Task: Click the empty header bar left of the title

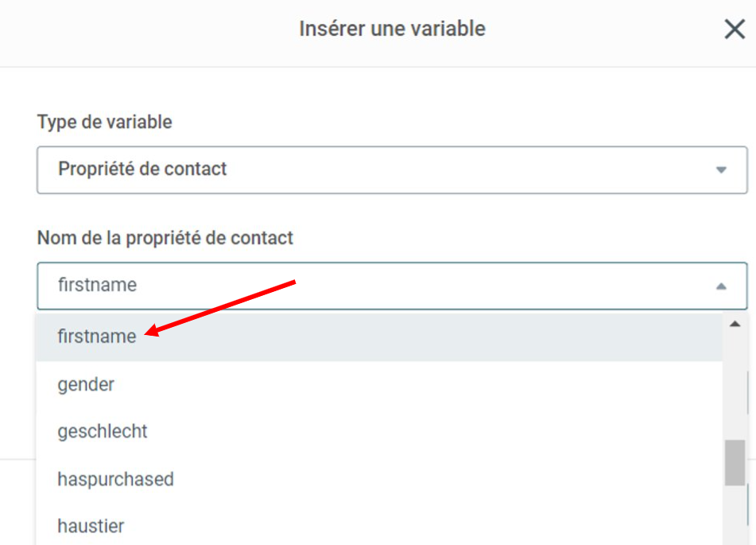Action: (x=145, y=32)
